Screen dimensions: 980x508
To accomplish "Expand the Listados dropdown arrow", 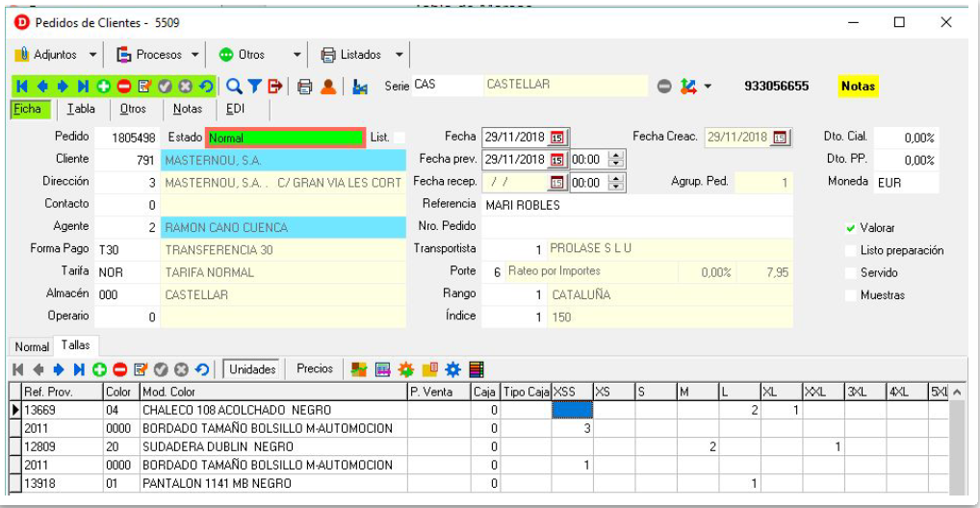I will [x=400, y=55].
